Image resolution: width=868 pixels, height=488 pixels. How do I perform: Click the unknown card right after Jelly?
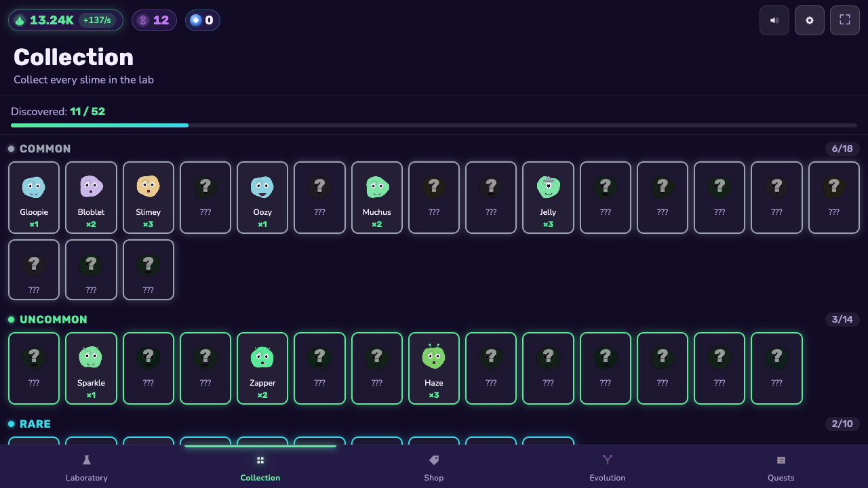coord(606,197)
